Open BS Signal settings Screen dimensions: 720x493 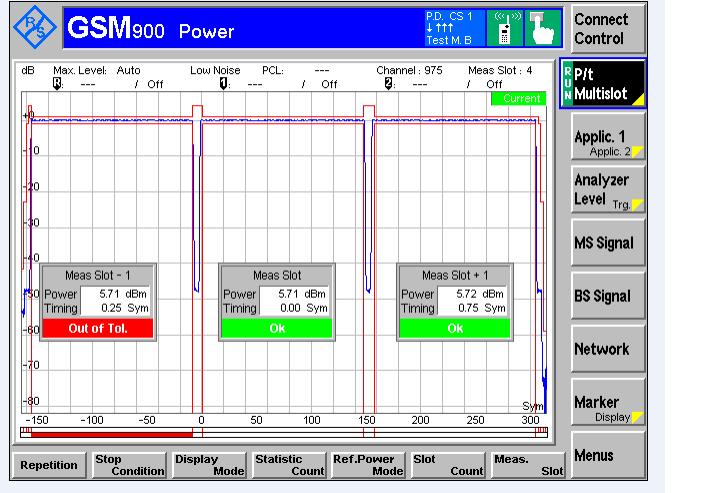pyautogui.click(x=608, y=296)
